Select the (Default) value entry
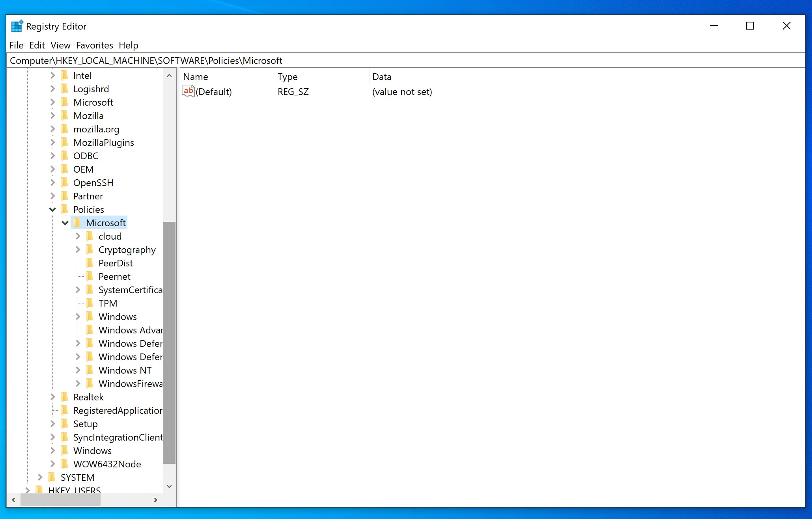Image resolution: width=812 pixels, height=519 pixels. tap(213, 92)
